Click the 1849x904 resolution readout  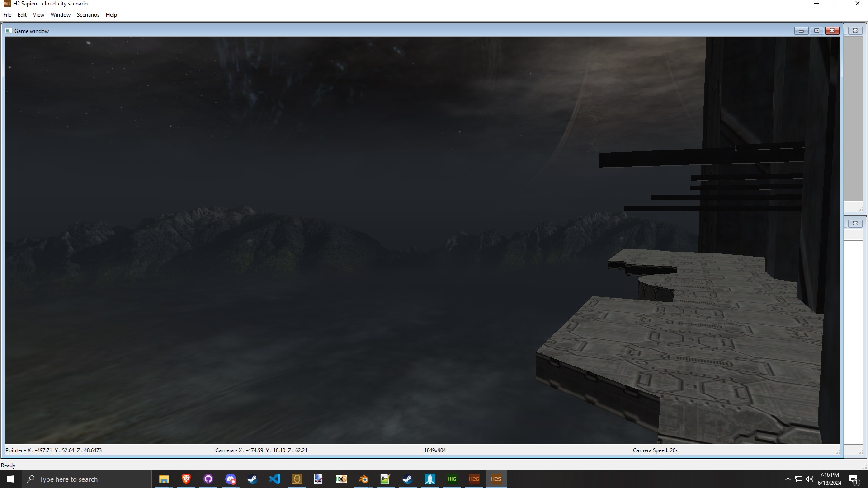coord(435,450)
